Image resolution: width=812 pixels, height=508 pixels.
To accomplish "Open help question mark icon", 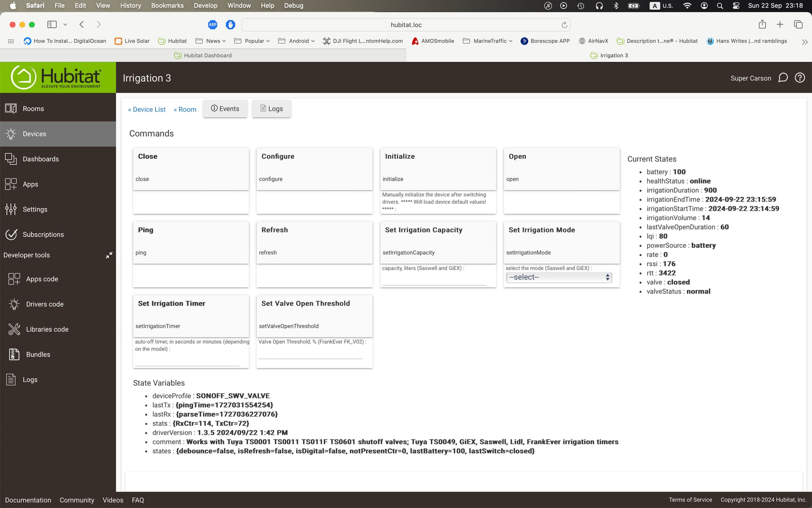I will (x=800, y=78).
